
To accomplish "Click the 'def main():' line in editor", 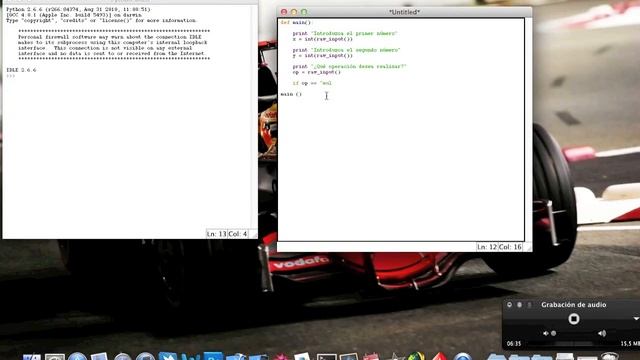I will click(296, 22).
